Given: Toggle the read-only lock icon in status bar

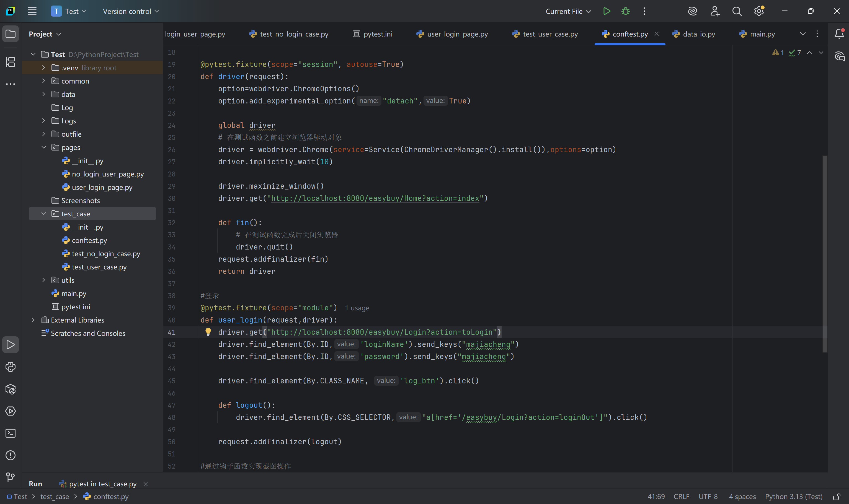Looking at the screenshot, I should point(837,497).
